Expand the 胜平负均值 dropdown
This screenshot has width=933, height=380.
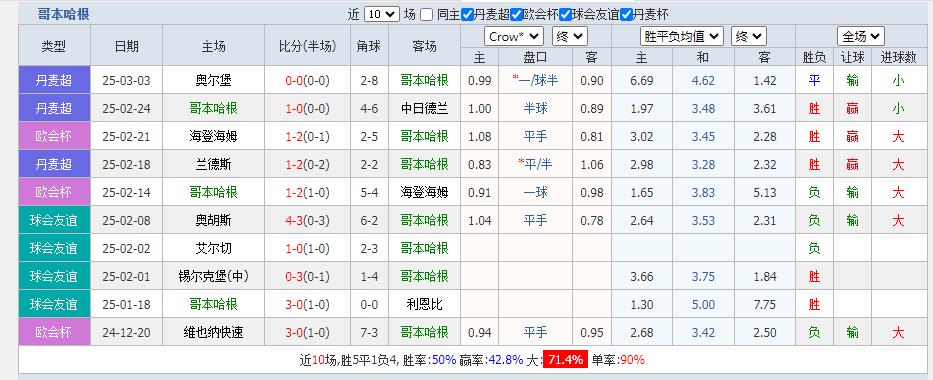pyautogui.click(x=682, y=36)
